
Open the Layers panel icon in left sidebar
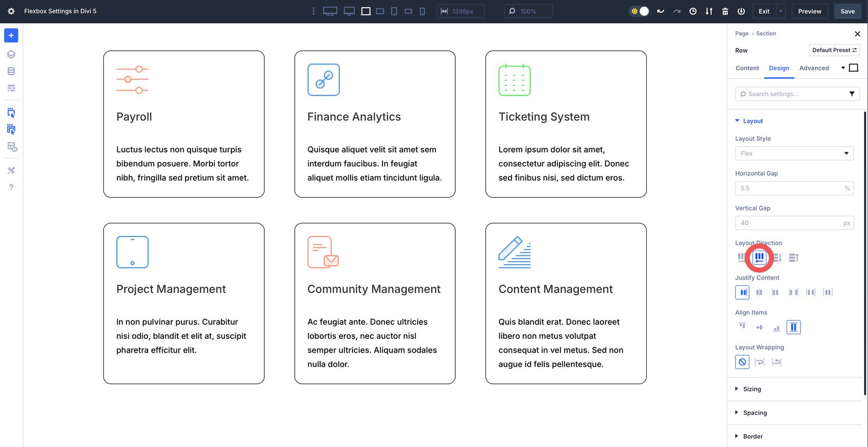click(11, 55)
